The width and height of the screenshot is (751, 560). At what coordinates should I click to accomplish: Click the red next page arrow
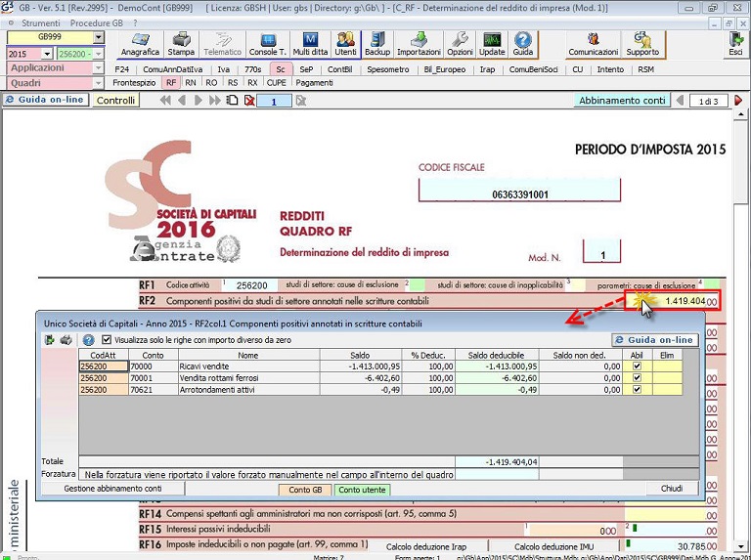tap(738, 101)
